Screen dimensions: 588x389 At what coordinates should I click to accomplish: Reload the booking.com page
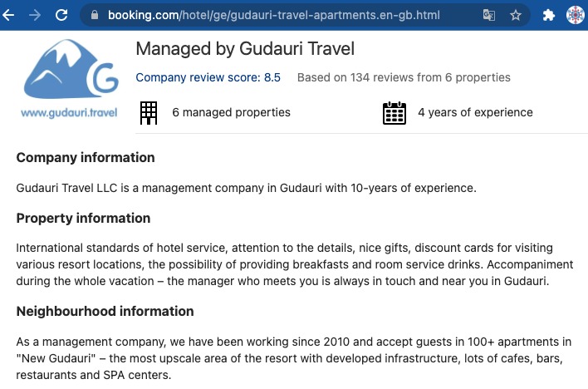pos(61,15)
